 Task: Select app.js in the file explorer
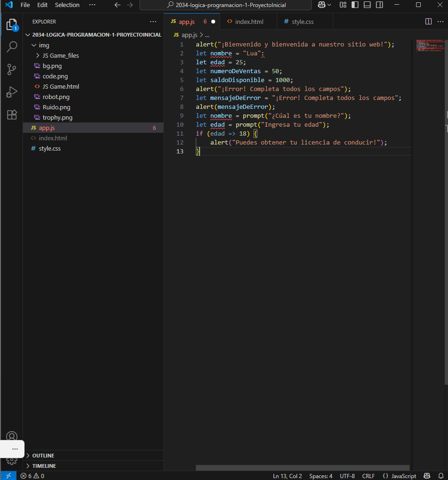pyautogui.click(x=93, y=128)
